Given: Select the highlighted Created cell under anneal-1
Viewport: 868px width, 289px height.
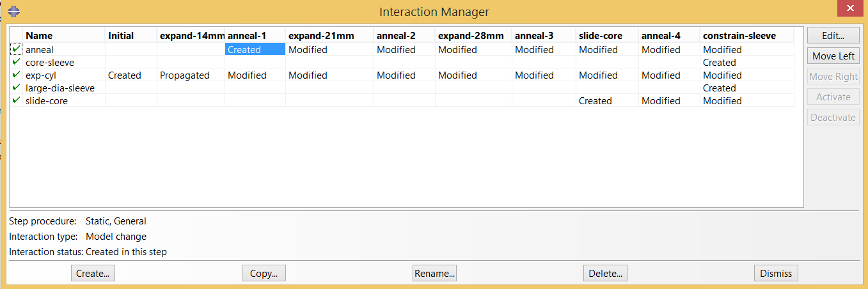Looking at the screenshot, I should coord(255,49).
